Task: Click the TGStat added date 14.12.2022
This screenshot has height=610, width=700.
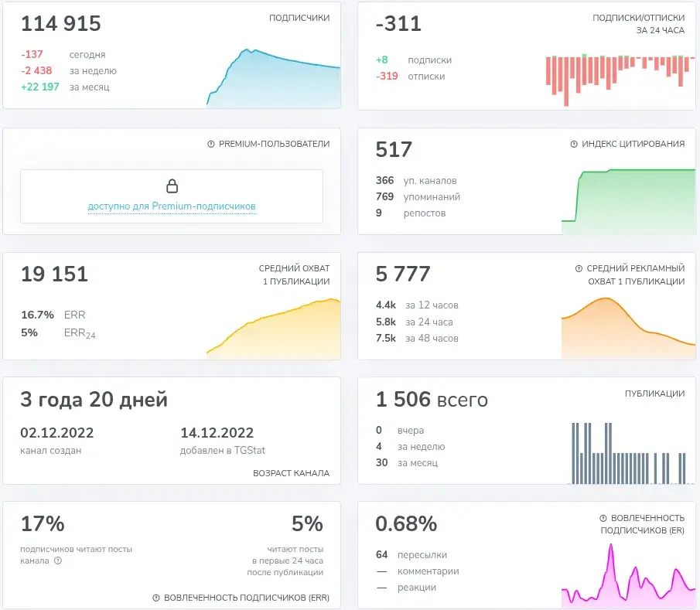Action: (217, 433)
